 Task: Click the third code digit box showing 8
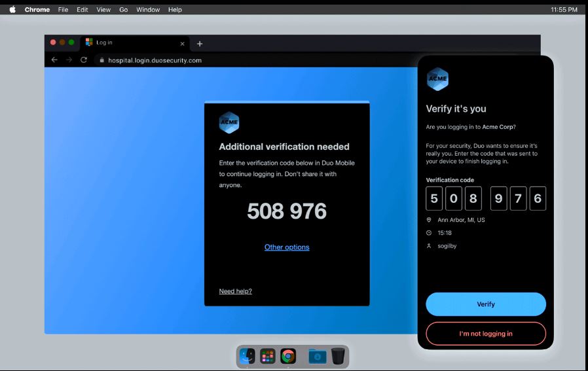(x=473, y=198)
